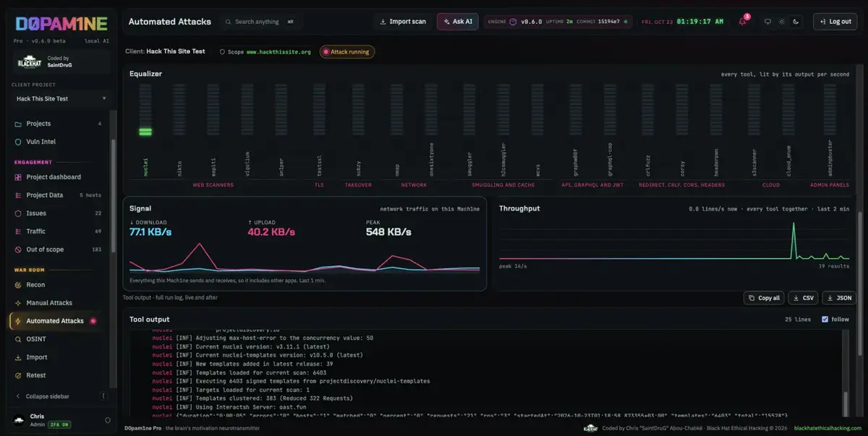Click the Out of scope ban icon
Screen dimensions: 868x436
19,249
